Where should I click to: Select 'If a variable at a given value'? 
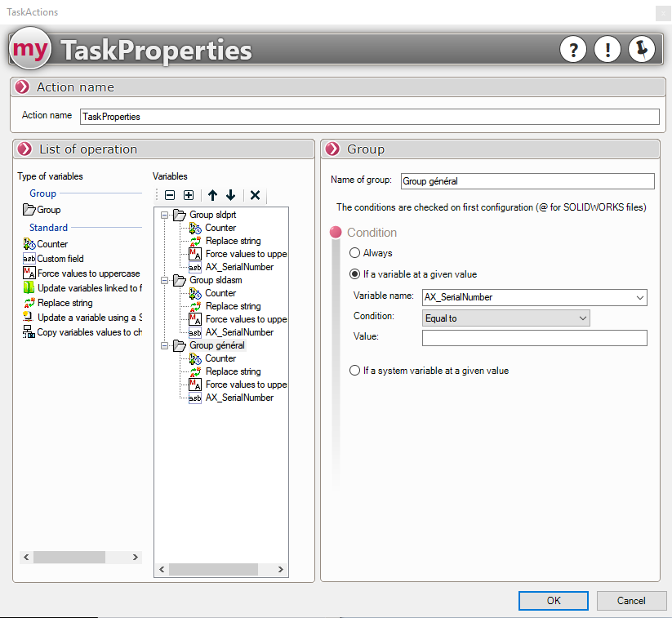click(355, 274)
